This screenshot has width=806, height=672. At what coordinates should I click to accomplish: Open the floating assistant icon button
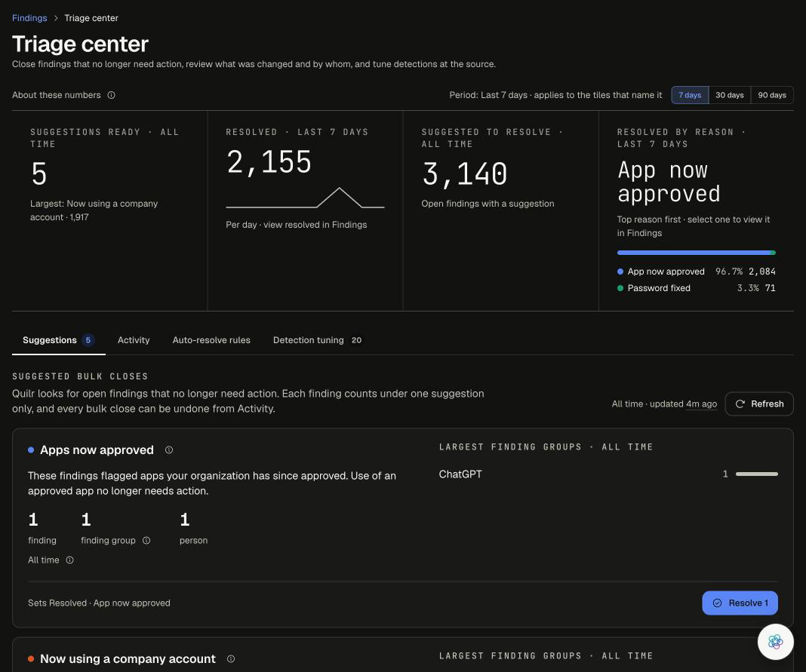tap(775, 642)
